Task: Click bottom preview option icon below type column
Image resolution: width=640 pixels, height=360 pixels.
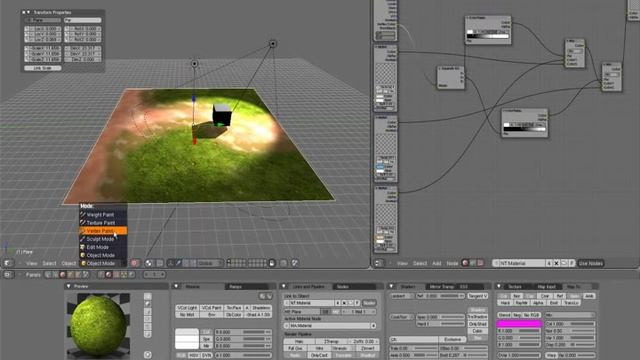Action: pos(148,355)
